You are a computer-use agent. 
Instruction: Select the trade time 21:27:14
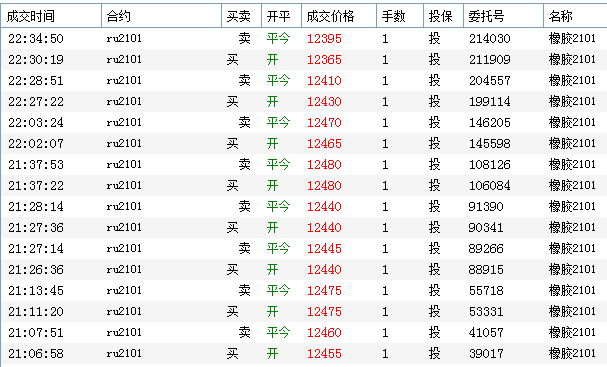36,249
